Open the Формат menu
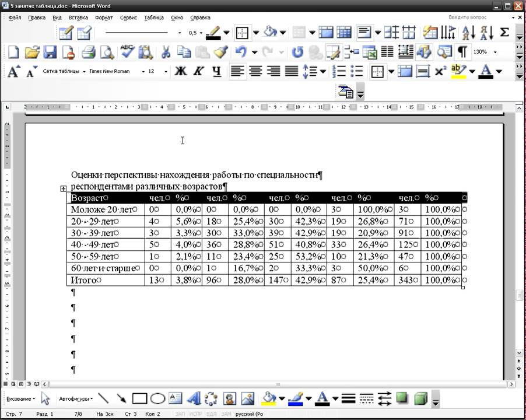This screenshot has height=420, width=526. [104, 17]
